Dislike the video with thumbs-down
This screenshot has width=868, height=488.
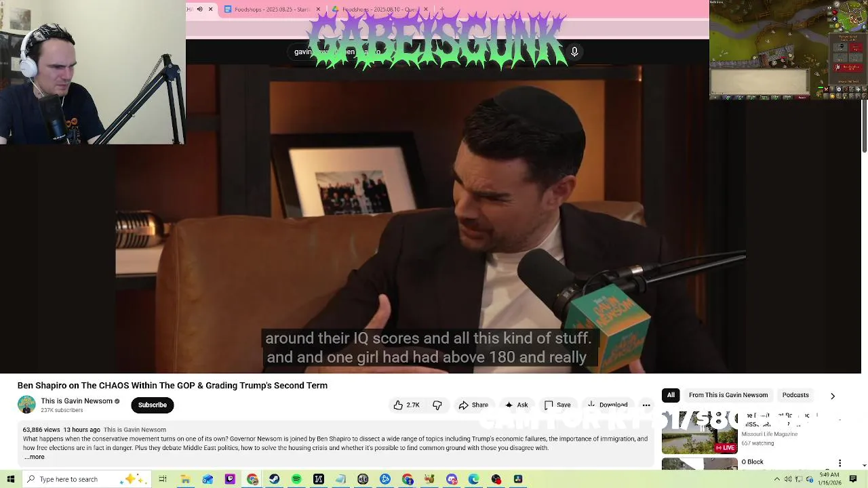pyautogui.click(x=437, y=405)
